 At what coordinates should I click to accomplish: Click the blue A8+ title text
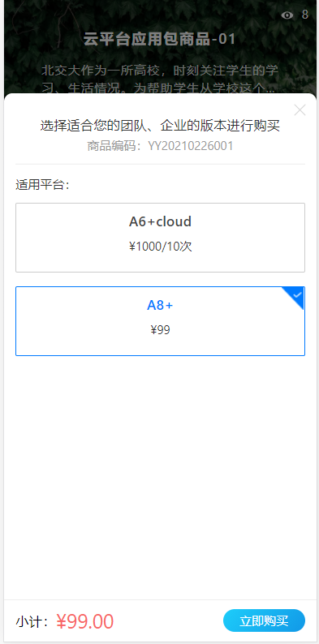pos(161,305)
